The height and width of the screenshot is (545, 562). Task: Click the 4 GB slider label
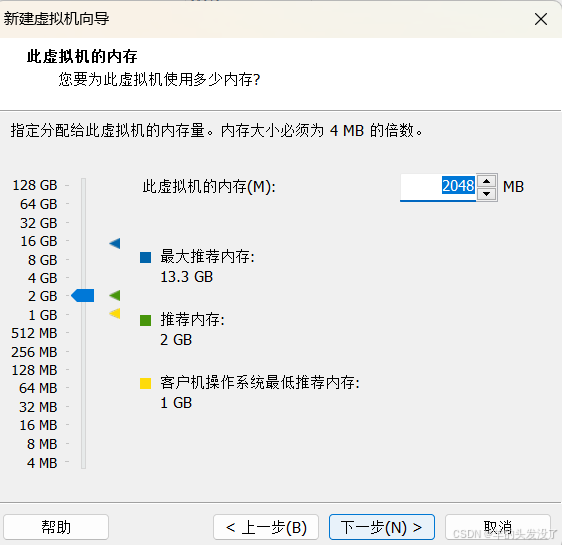43,278
